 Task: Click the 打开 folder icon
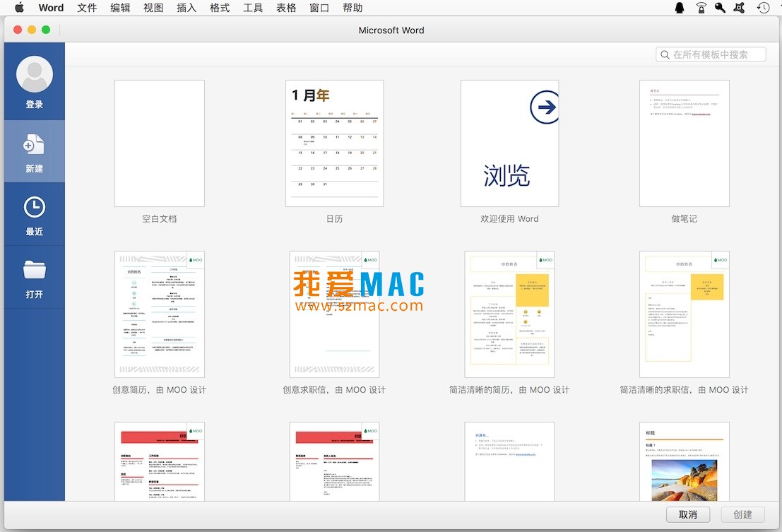(x=35, y=270)
